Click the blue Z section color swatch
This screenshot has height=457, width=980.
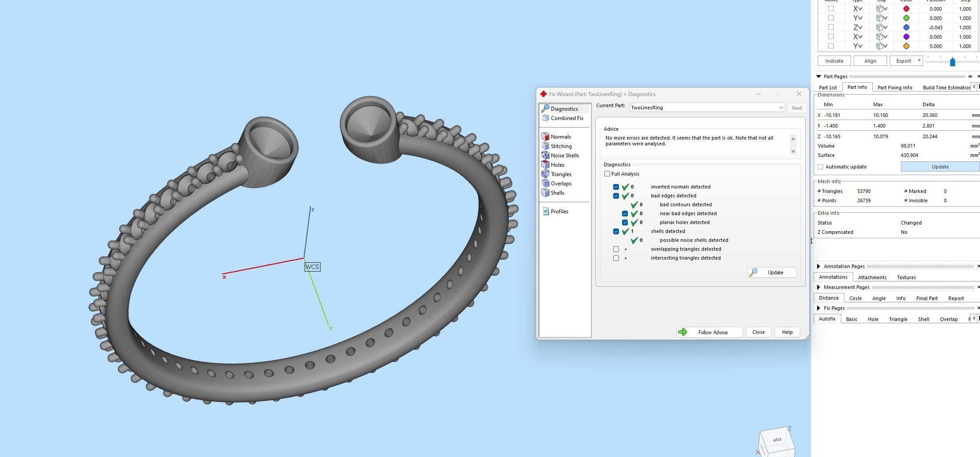(x=906, y=27)
